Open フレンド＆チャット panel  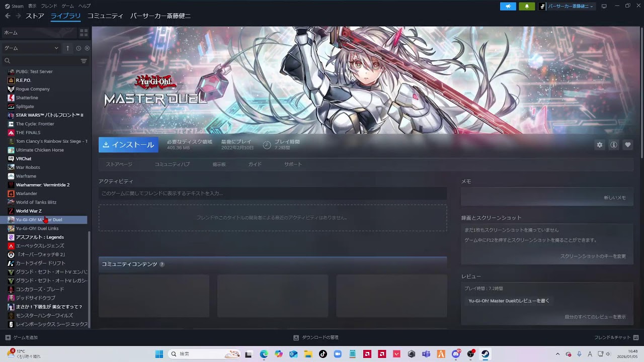616,337
